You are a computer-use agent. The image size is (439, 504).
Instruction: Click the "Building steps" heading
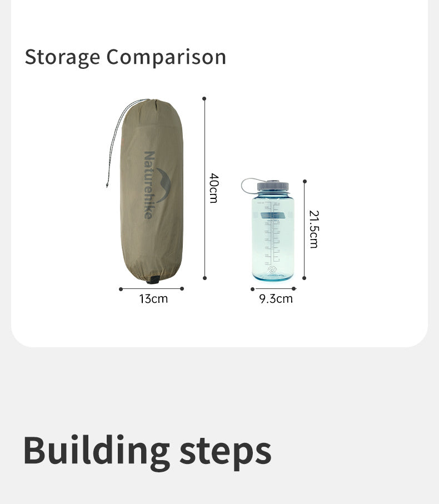[147, 451]
